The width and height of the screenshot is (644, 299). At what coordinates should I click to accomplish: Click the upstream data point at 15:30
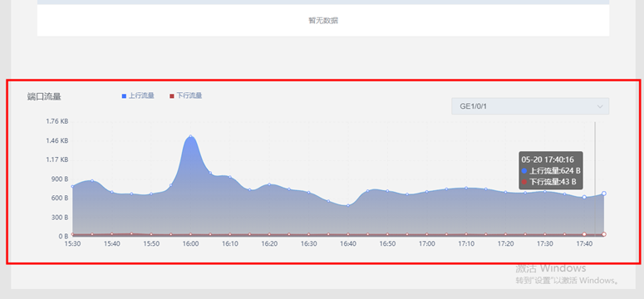[72, 187]
